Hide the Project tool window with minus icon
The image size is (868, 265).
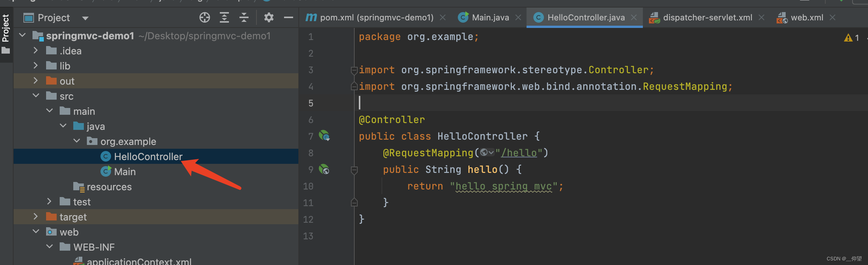289,17
